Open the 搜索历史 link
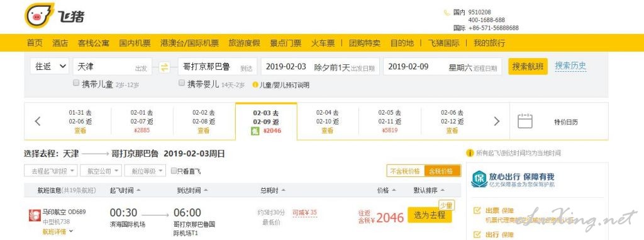The image size is (644, 240). point(570,66)
